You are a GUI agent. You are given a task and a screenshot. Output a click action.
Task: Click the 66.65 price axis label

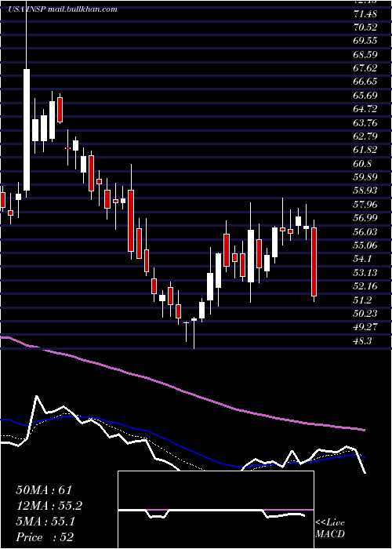click(x=366, y=82)
